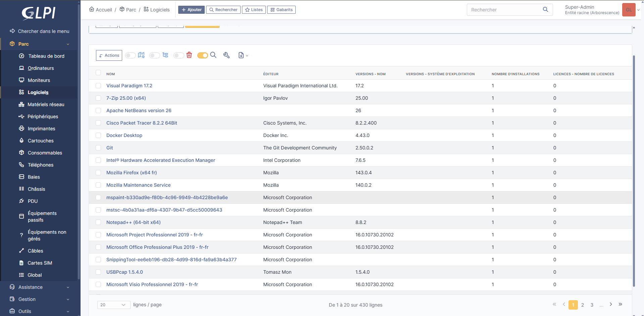Go to next page arrow
This screenshot has width=644, height=316.
coord(611,304)
